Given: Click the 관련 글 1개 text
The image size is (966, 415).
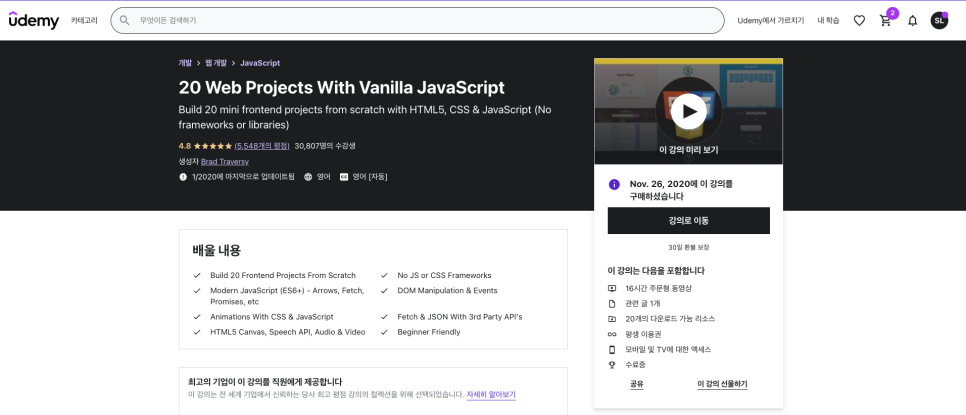Looking at the screenshot, I should 643,304.
